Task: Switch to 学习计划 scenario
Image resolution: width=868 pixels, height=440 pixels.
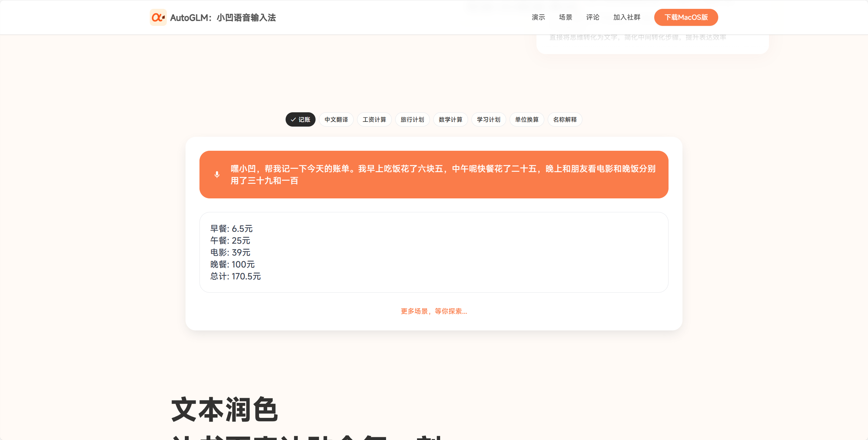Action: pos(488,119)
